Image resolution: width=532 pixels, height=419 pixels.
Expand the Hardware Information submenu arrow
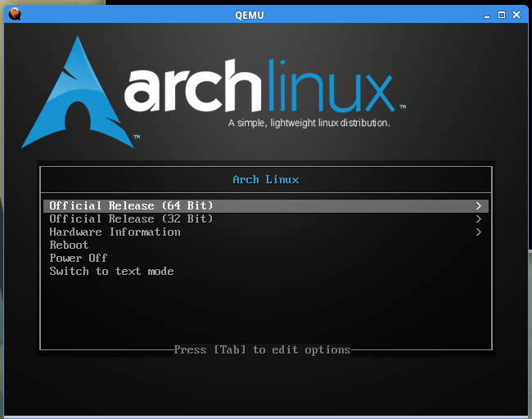pos(479,232)
